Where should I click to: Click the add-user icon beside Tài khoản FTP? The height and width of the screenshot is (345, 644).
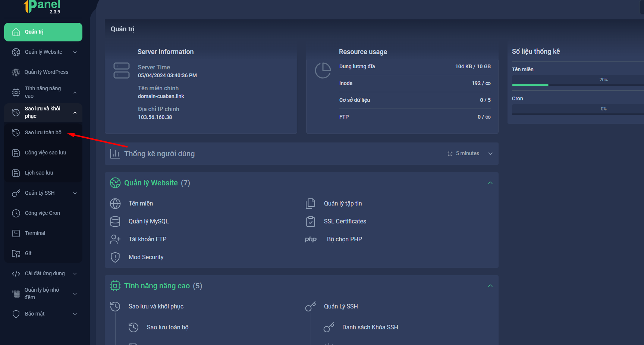click(115, 239)
